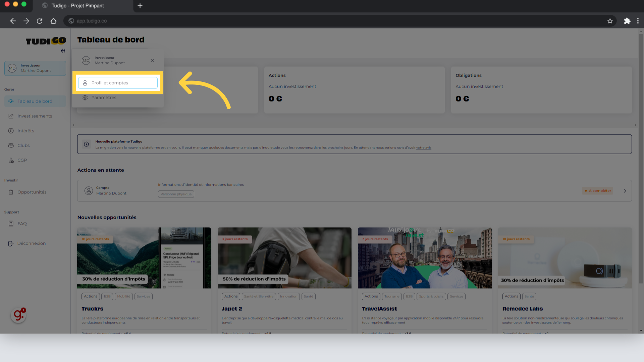Open the Compte Martine Dupont pending action chevron
This screenshot has width=644, height=362.
coord(625,191)
